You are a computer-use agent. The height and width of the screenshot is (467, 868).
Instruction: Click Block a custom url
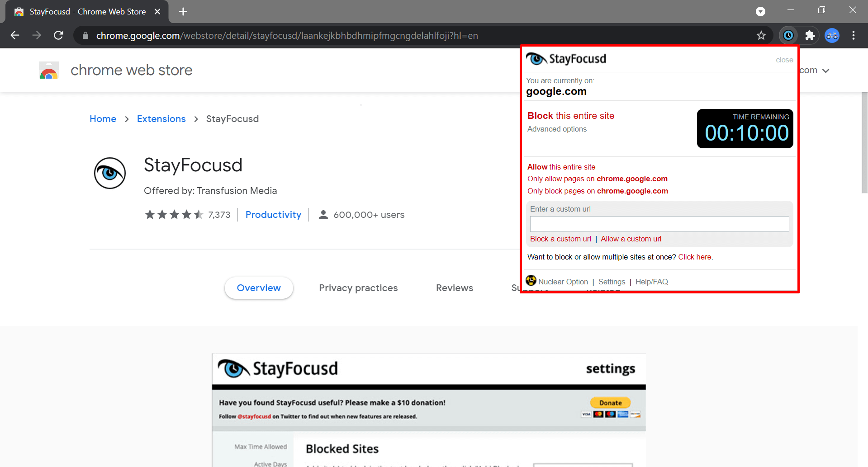[560, 239]
